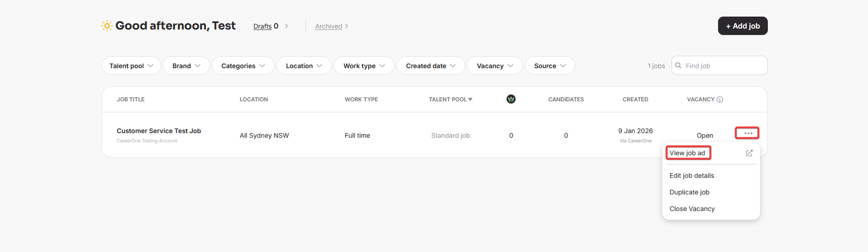This screenshot has height=252, width=868.
Task: Open the Drafts link
Action: click(262, 26)
